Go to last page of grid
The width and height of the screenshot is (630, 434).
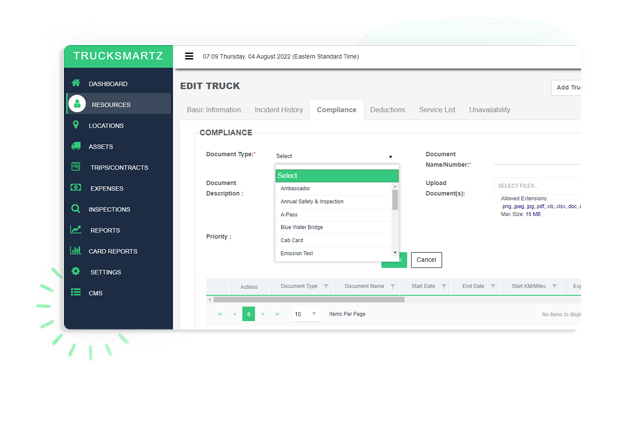(277, 314)
